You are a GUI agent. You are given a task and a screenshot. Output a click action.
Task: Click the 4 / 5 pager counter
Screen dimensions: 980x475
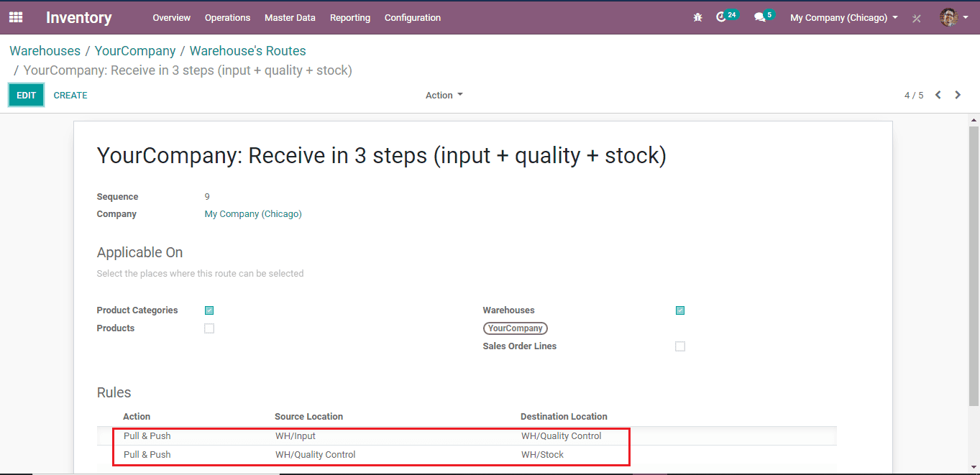click(x=914, y=95)
